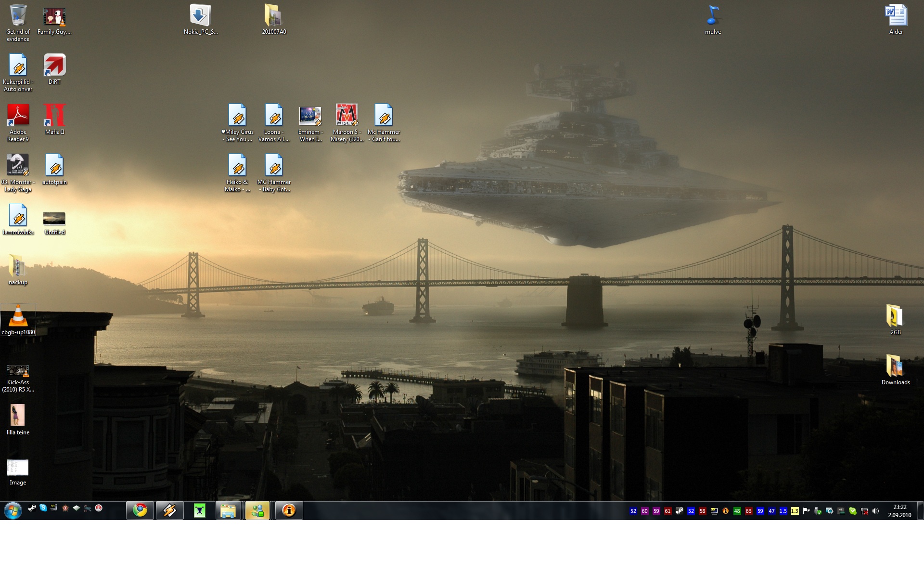
Task: Open Google Chrome from taskbar
Action: (x=140, y=510)
